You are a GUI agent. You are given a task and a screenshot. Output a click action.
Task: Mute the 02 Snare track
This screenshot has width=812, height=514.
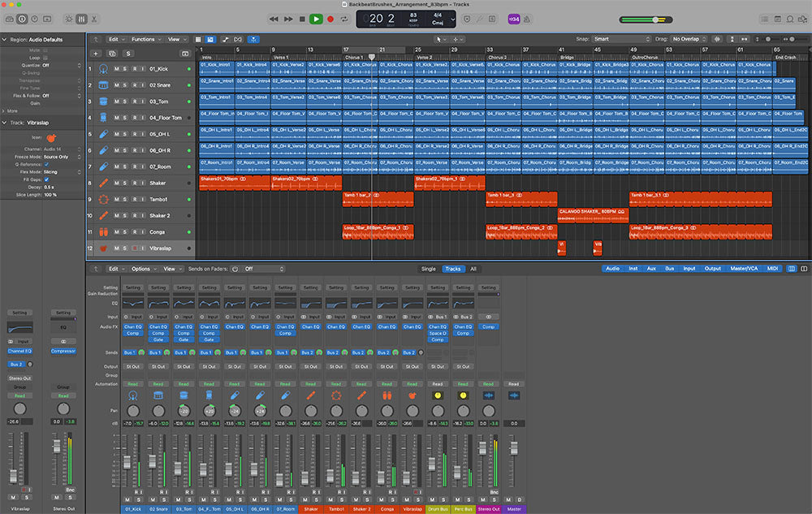pos(116,85)
